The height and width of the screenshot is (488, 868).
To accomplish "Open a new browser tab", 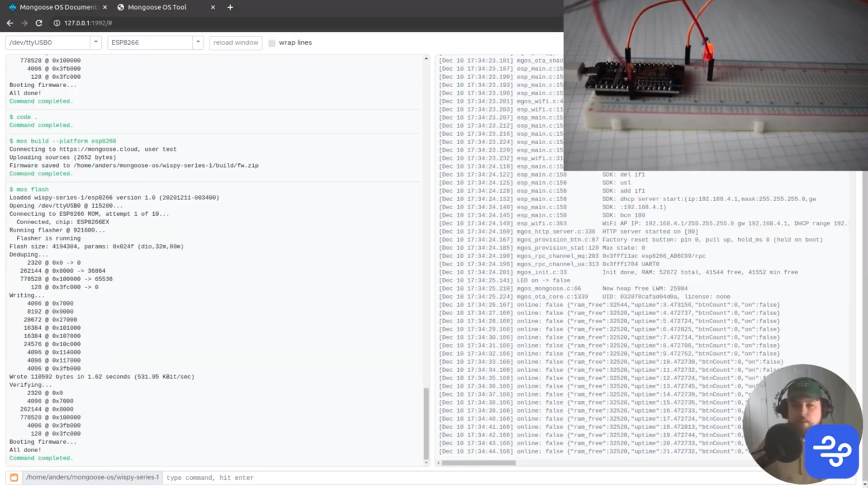I will 230,7.
